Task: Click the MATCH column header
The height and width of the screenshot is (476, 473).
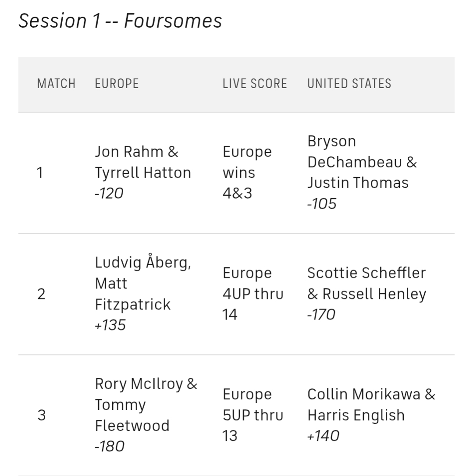Action: point(56,84)
